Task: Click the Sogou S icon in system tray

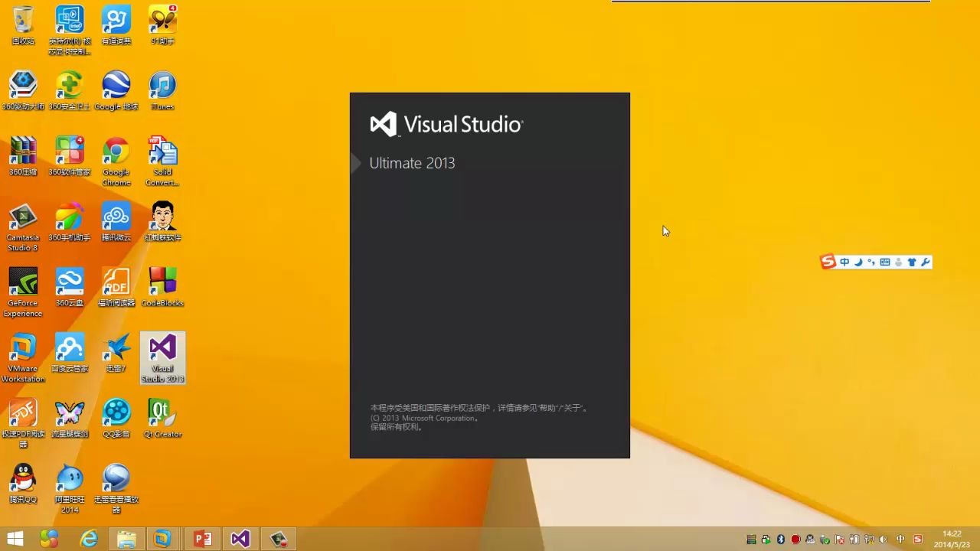Action: (918, 540)
